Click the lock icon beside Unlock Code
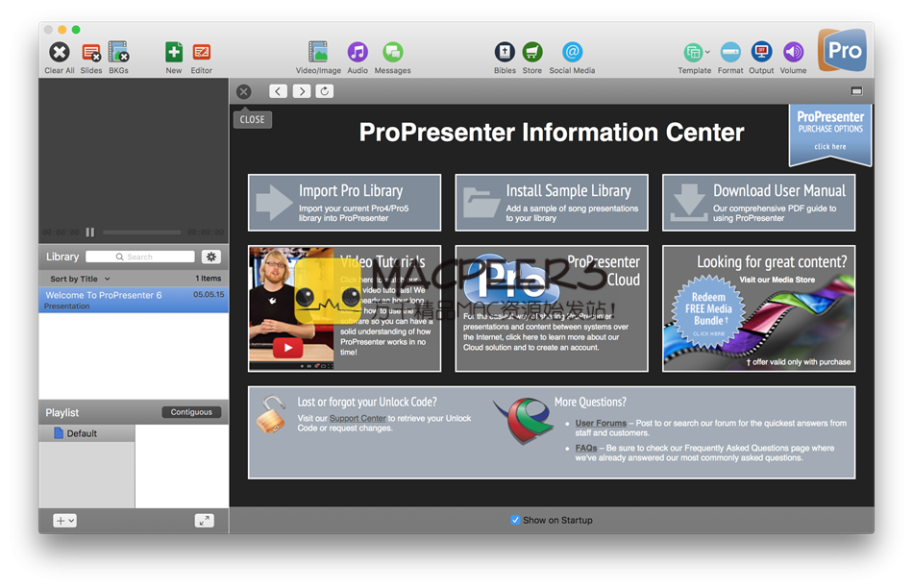The height and width of the screenshot is (588, 913). pyautogui.click(x=271, y=414)
